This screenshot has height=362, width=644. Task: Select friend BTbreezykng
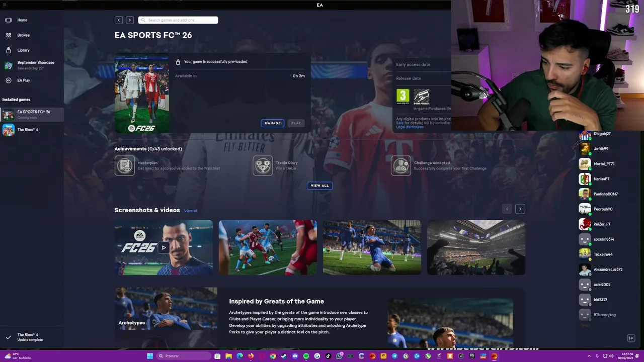[x=604, y=315]
